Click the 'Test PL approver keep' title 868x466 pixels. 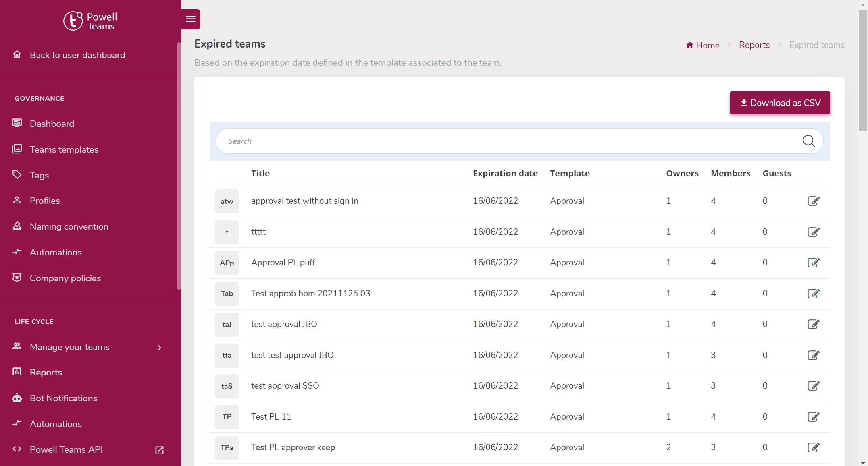(293, 447)
